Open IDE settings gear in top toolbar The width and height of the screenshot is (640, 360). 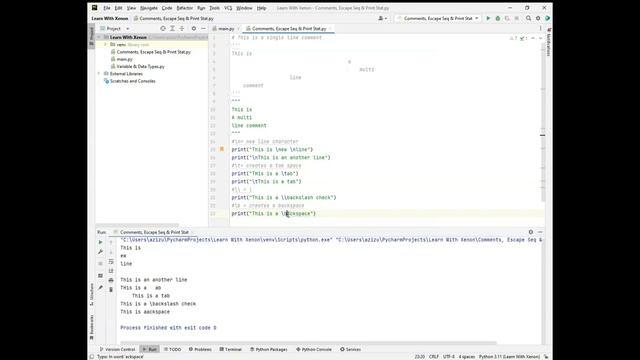(x=538, y=18)
